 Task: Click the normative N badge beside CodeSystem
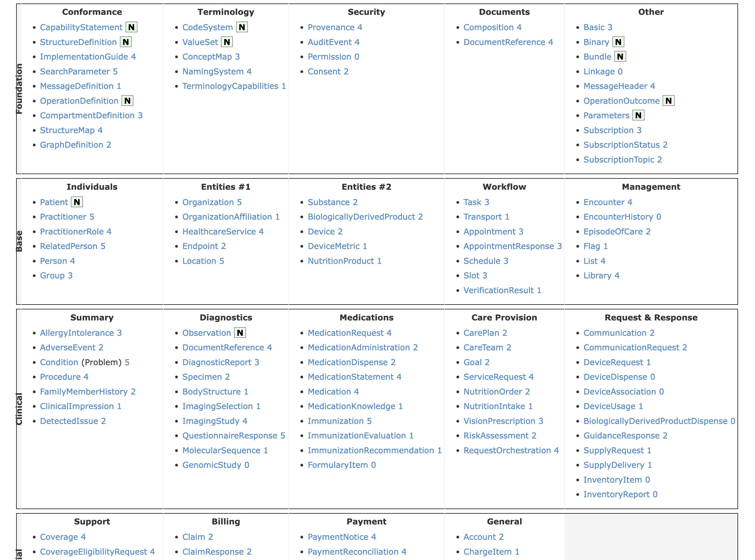[x=242, y=27]
